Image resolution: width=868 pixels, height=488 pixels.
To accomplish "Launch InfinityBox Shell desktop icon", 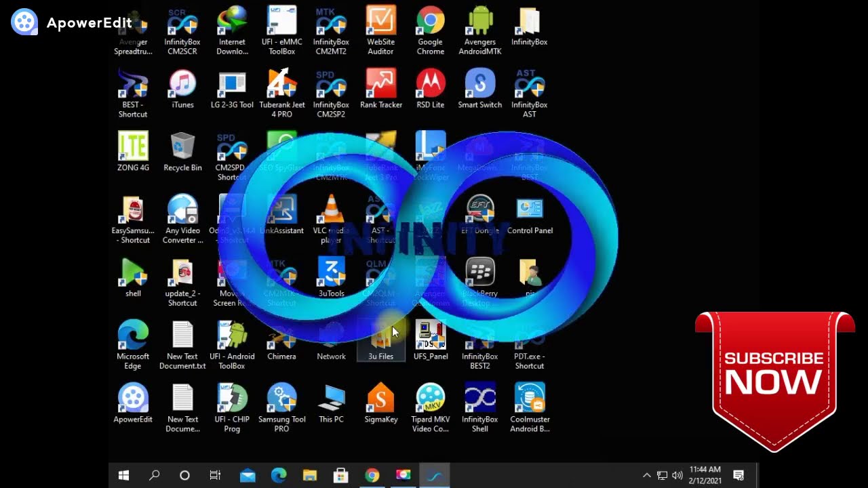I will click(x=479, y=409).
